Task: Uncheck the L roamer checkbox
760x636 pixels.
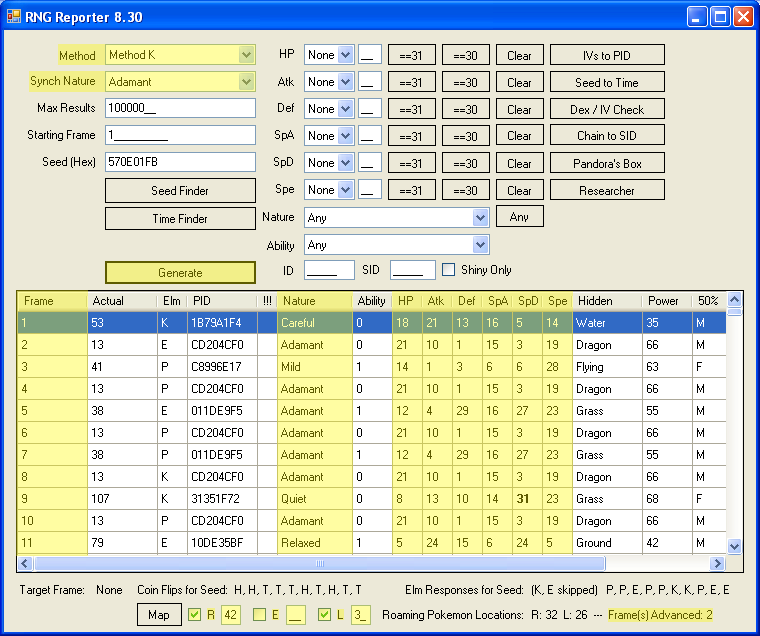Action: point(325,615)
